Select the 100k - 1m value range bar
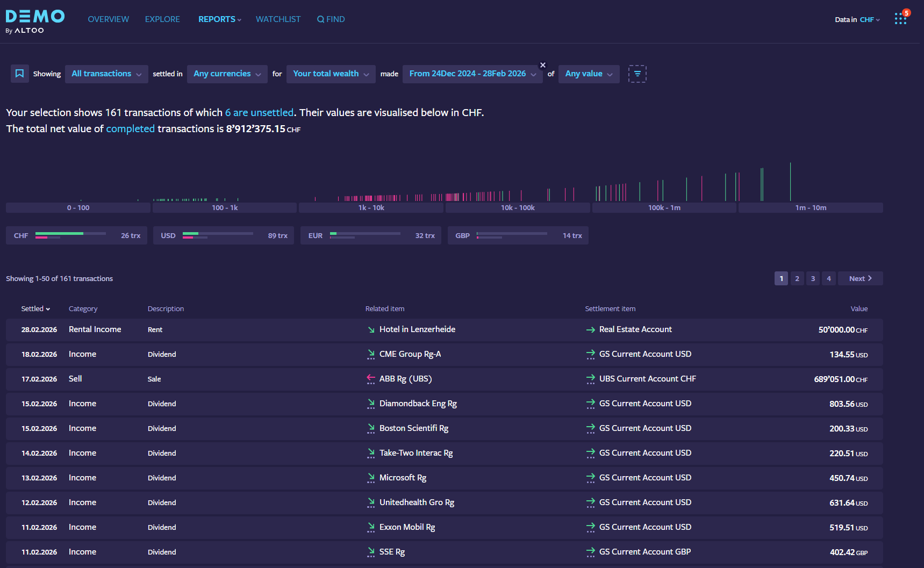The image size is (924, 568). tap(664, 207)
